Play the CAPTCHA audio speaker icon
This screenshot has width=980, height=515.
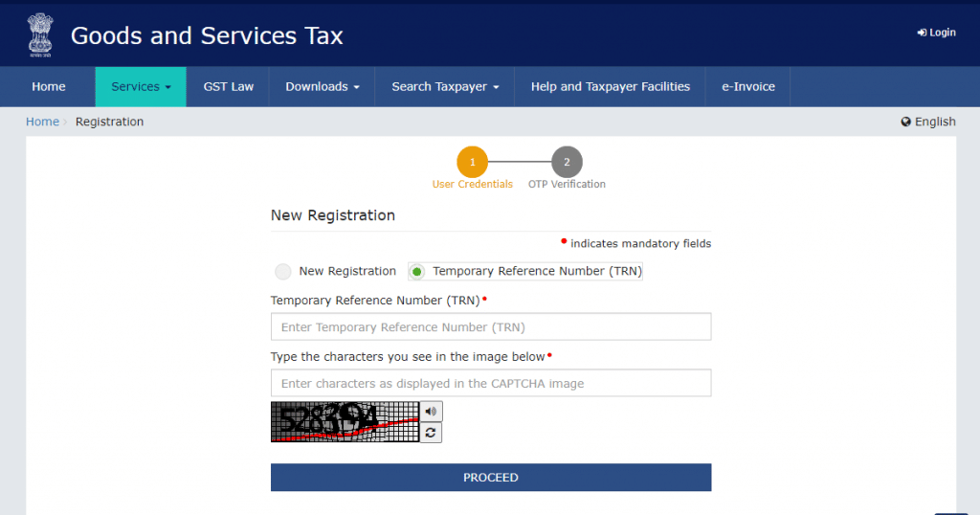[x=431, y=412]
